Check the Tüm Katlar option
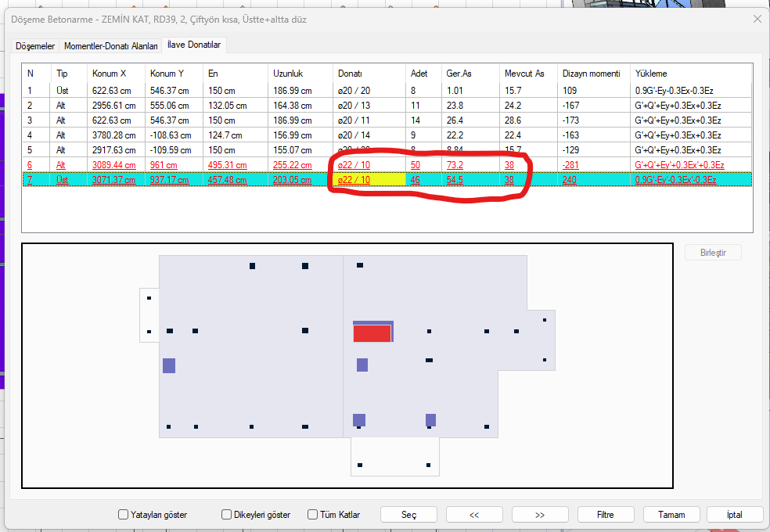The image size is (770, 532). [313, 515]
